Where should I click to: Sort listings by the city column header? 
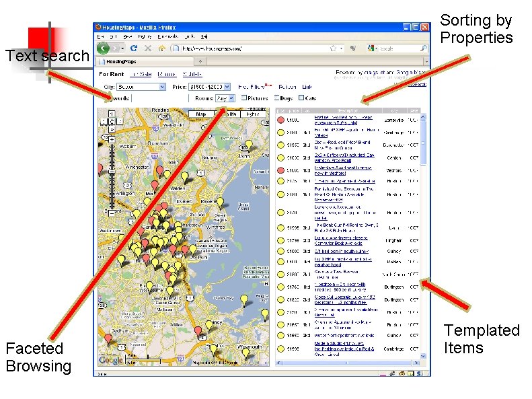coord(394,110)
